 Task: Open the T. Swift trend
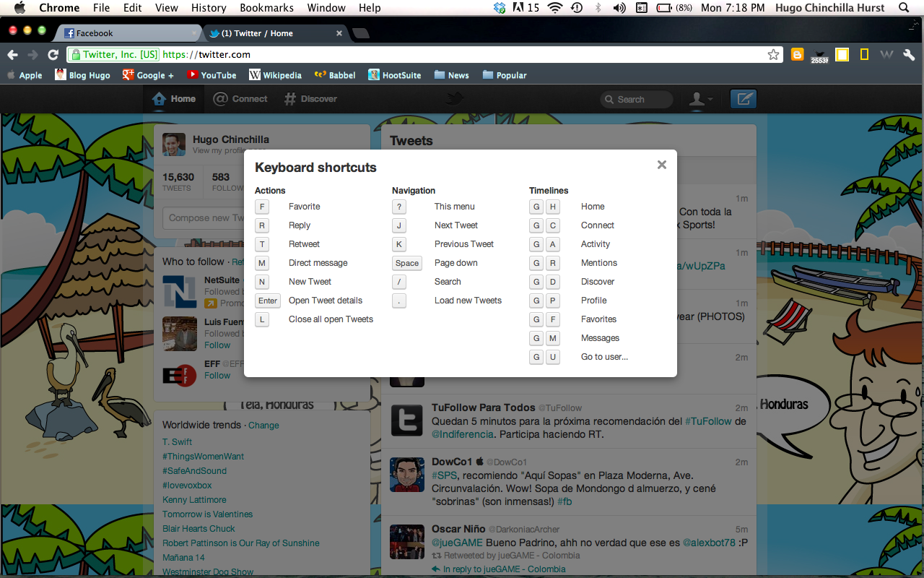coord(177,442)
